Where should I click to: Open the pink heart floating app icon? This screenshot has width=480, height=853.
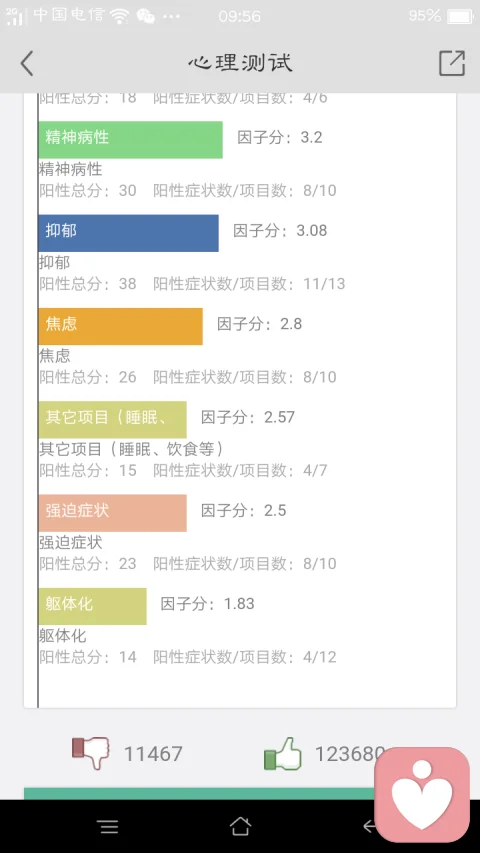click(x=422, y=794)
